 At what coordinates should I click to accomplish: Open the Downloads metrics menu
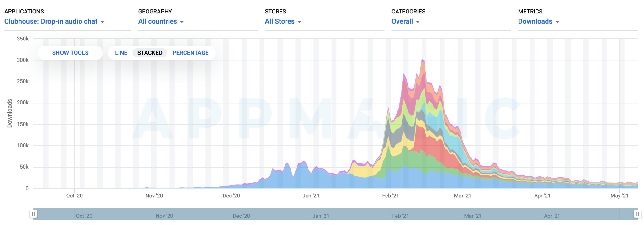535,21
